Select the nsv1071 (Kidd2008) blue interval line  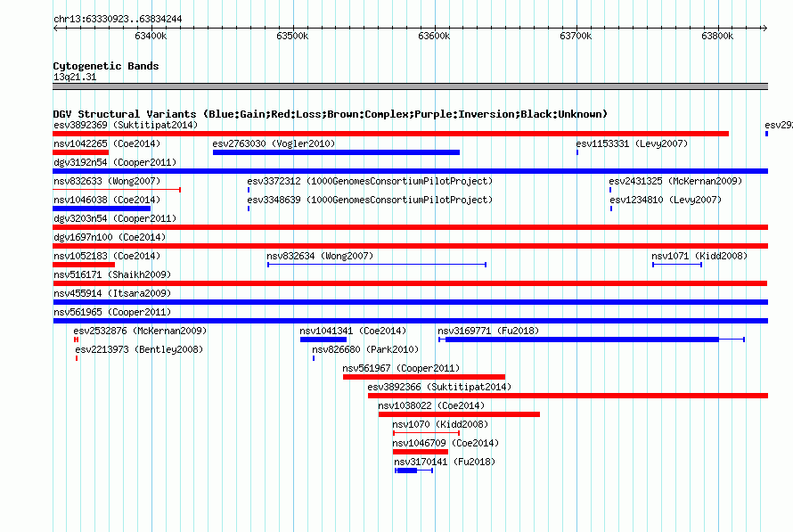click(x=677, y=265)
